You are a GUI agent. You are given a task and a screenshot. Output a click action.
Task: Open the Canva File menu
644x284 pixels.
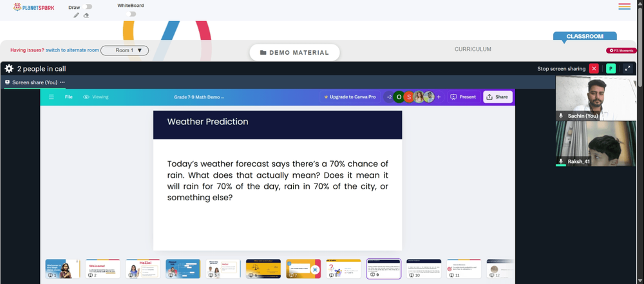[x=69, y=97]
